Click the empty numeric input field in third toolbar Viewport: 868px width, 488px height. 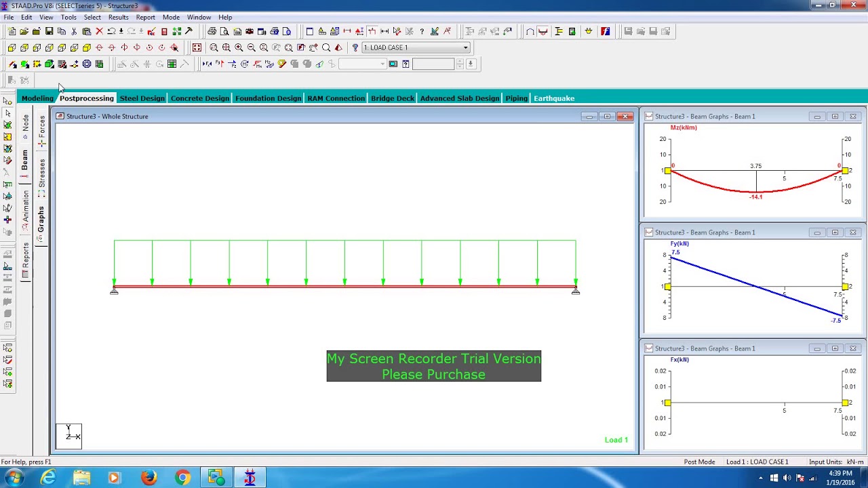(x=433, y=64)
